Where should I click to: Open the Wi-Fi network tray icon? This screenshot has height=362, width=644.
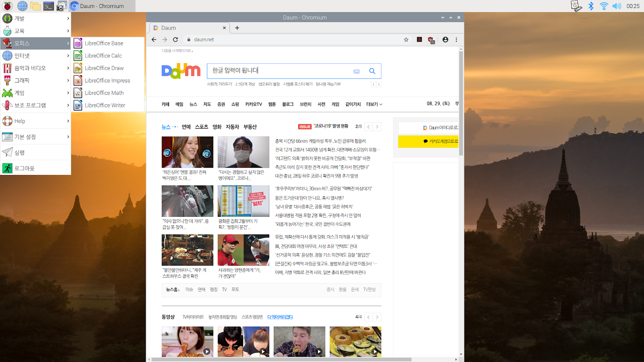pyautogui.click(x=604, y=6)
